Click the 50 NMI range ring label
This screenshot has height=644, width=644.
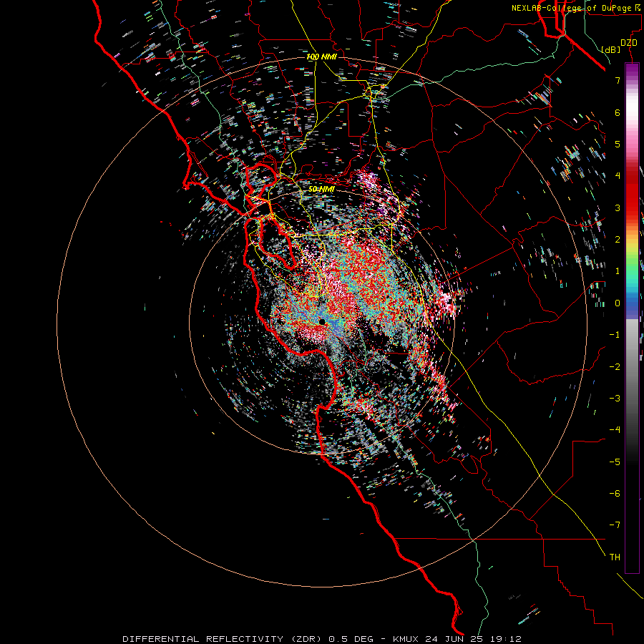(321, 189)
